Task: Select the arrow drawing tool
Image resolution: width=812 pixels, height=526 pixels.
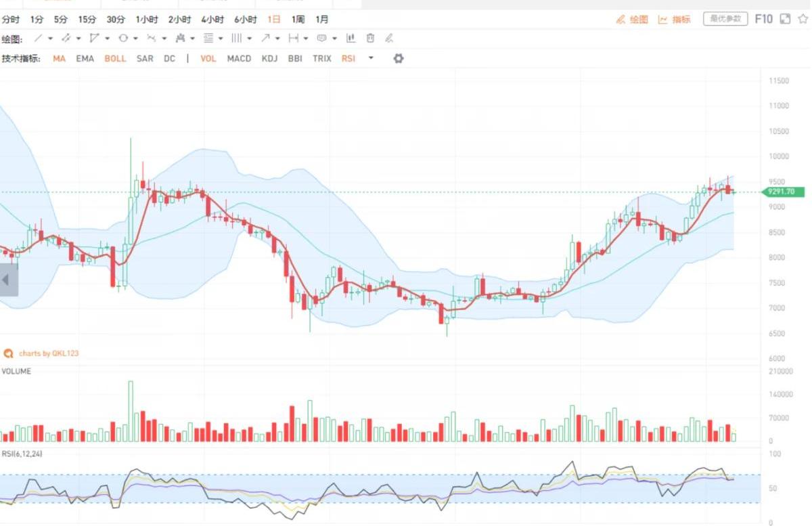Action: pos(266,39)
